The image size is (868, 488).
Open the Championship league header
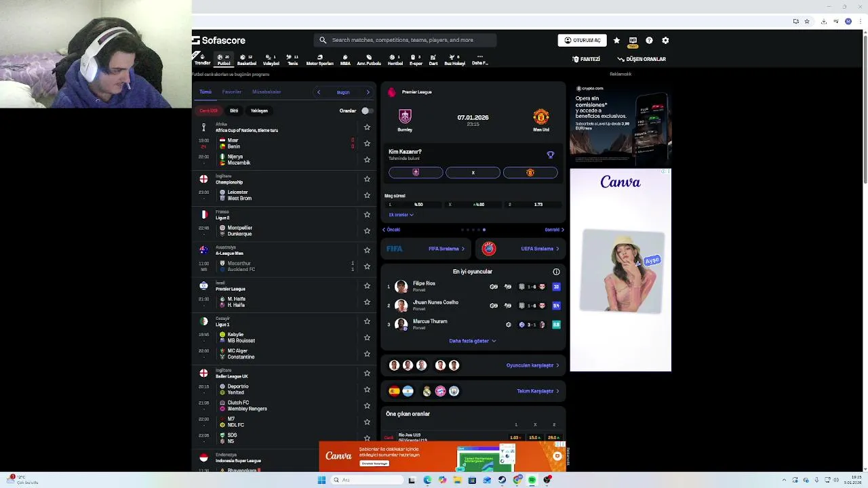point(285,179)
